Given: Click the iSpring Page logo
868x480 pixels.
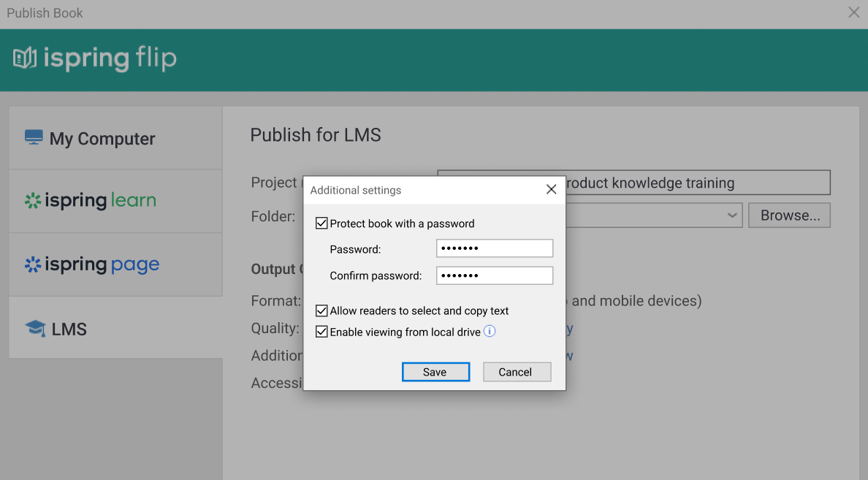Looking at the screenshot, I should (91, 264).
